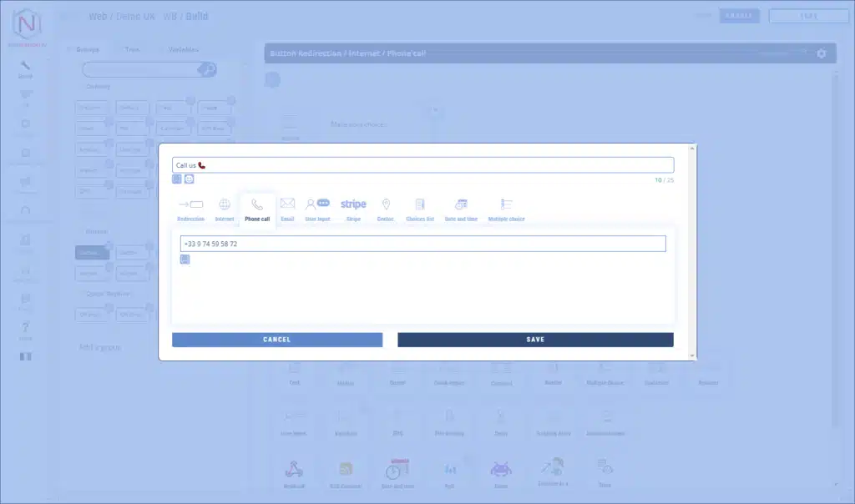Open settings gear in the block header
855x504 pixels.
coord(822,53)
